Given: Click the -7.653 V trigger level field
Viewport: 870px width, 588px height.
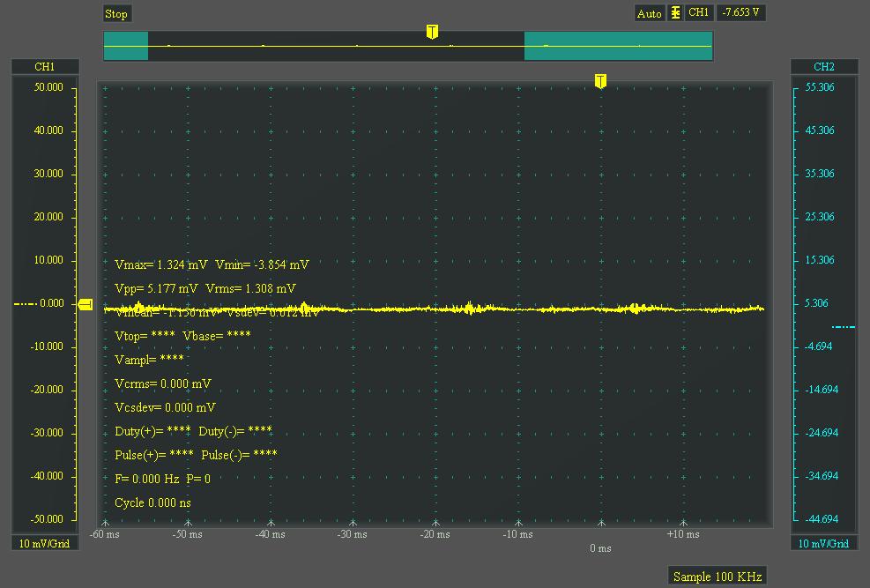Looking at the screenshot, I should click(741, 13).
